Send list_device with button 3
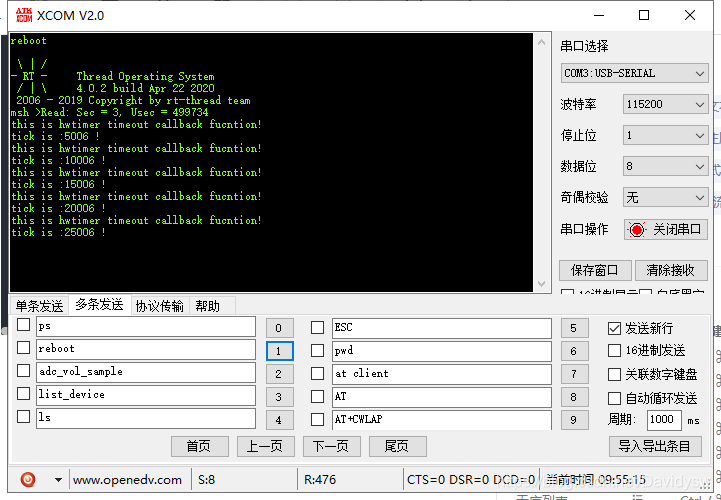721x500 pixels. tap(280, 397)
